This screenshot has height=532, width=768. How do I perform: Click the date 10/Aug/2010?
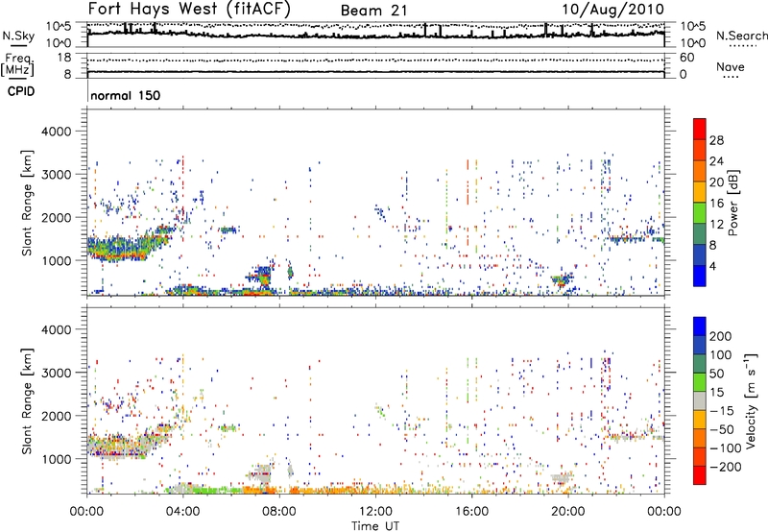point(612,10)
